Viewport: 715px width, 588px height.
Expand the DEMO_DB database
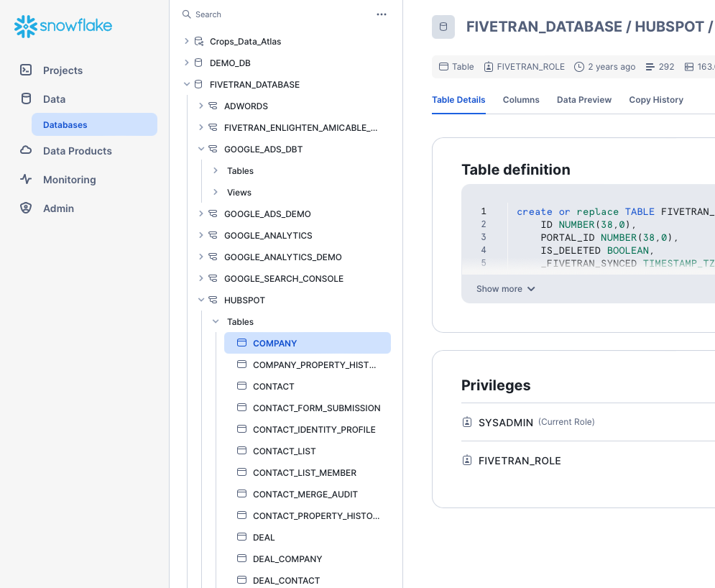(187, 63)
